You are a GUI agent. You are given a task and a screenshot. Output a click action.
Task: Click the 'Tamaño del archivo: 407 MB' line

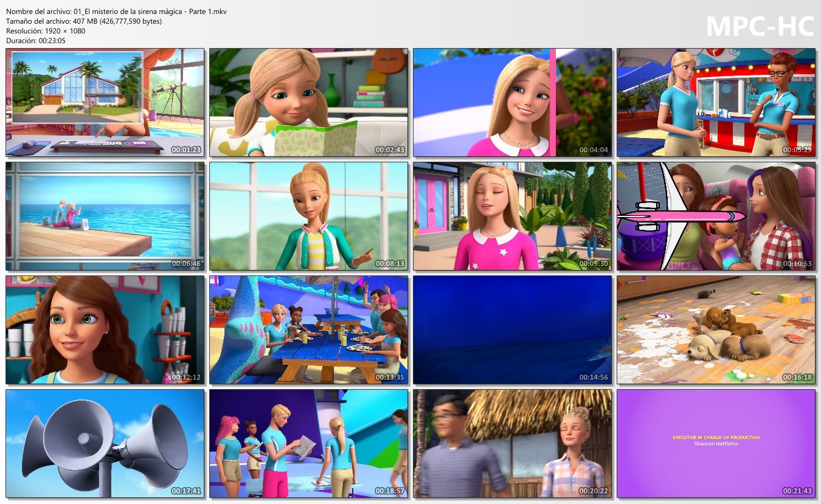click(x=84, y=21)
